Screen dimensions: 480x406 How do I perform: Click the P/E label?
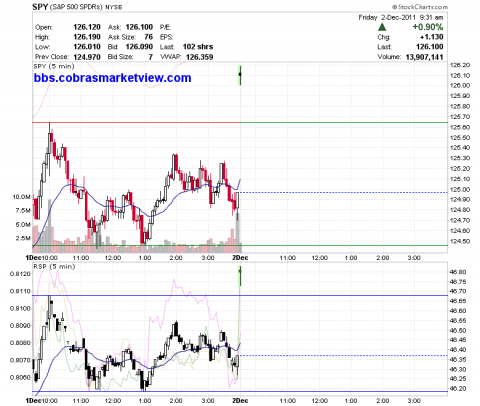(x=165, y=27)
